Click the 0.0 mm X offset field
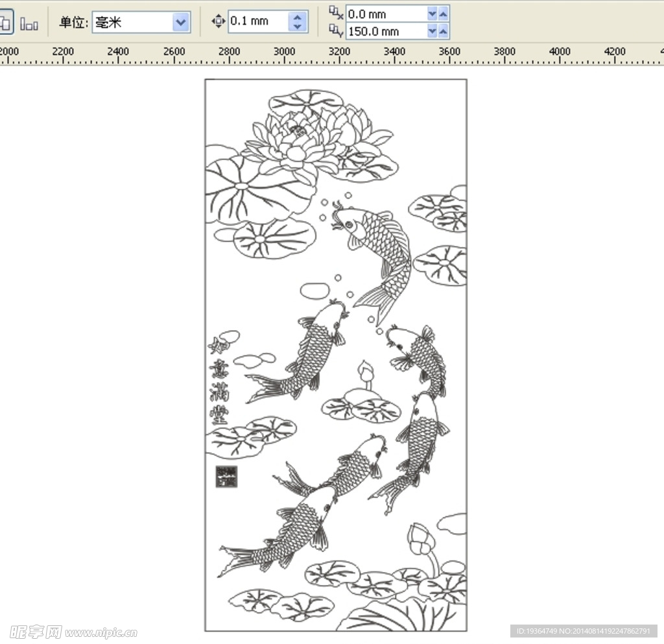 click(x=385, y=14)
